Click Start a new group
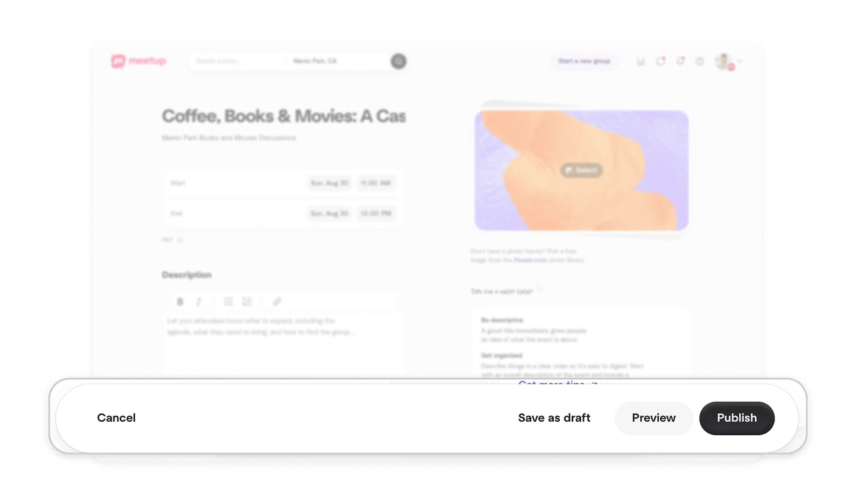This screenshot has width=856, height=504. click(x=584, y=61)
